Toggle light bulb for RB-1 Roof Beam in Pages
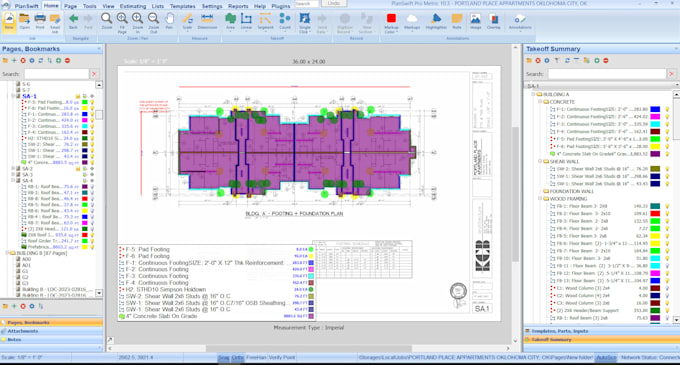 (92, 186)
